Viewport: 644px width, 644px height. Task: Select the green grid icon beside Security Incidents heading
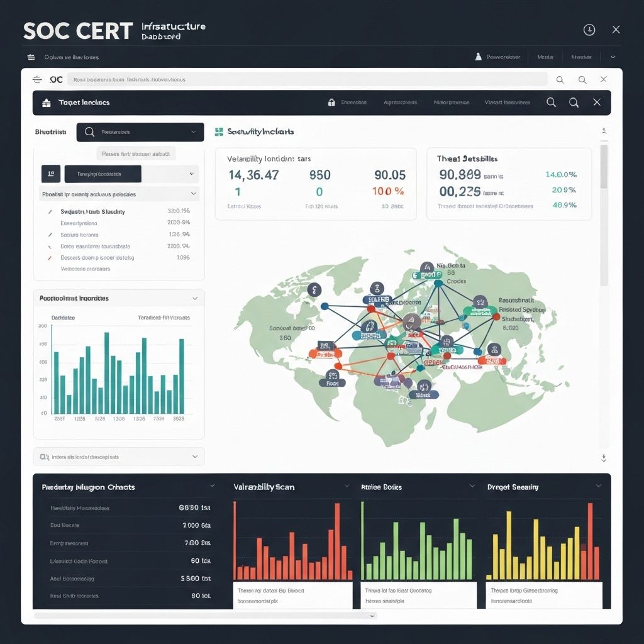point(218,132)
